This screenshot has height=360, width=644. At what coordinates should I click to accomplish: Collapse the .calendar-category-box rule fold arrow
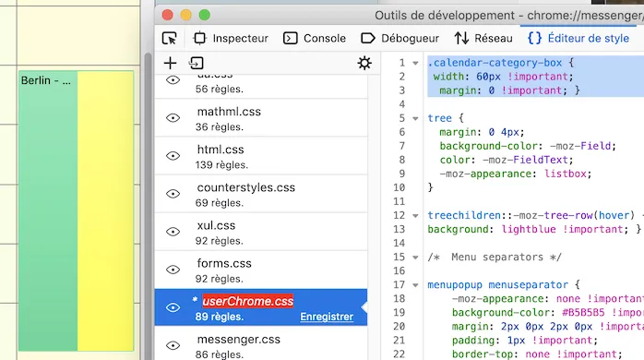click(x=415, y=63)
